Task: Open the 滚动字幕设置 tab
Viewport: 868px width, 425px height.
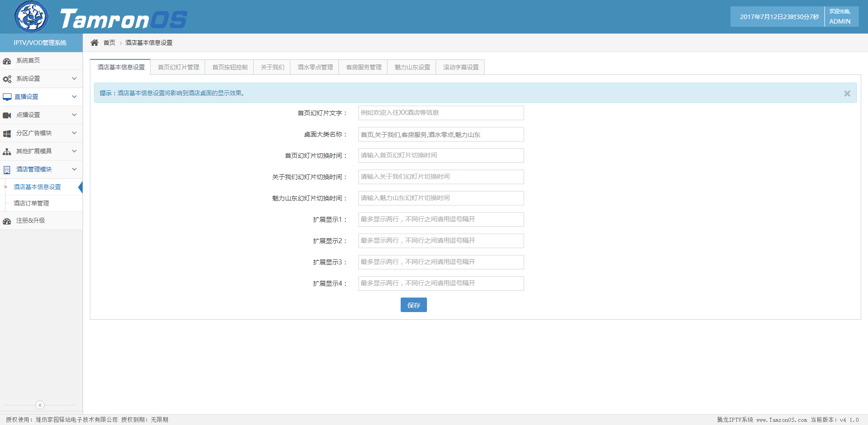Action: [461, 67]
